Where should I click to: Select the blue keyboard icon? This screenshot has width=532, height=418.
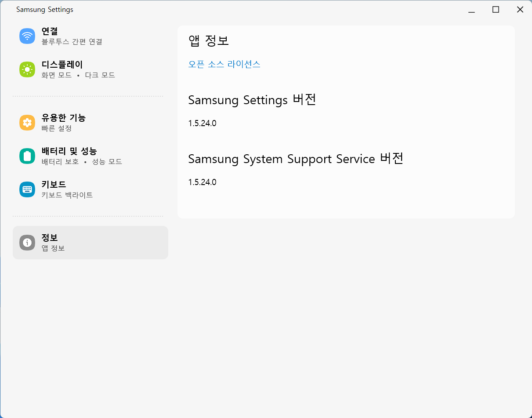coord(27,189)
